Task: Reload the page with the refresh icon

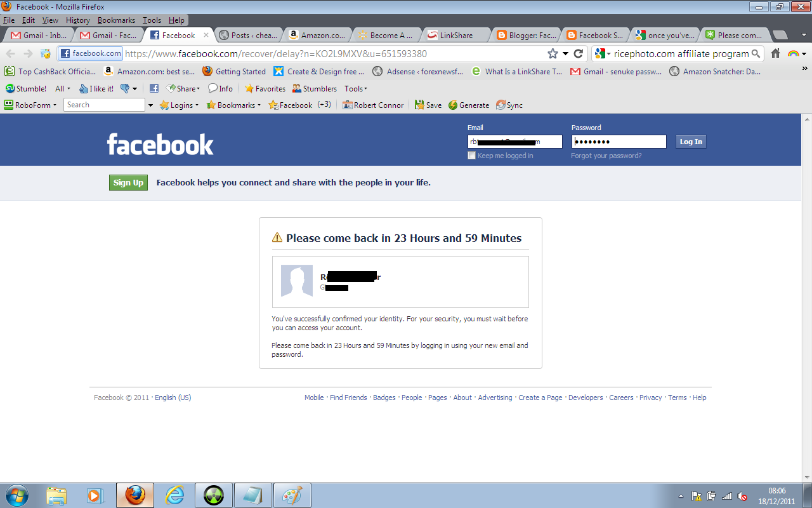Action: click(x=578, y=54)
